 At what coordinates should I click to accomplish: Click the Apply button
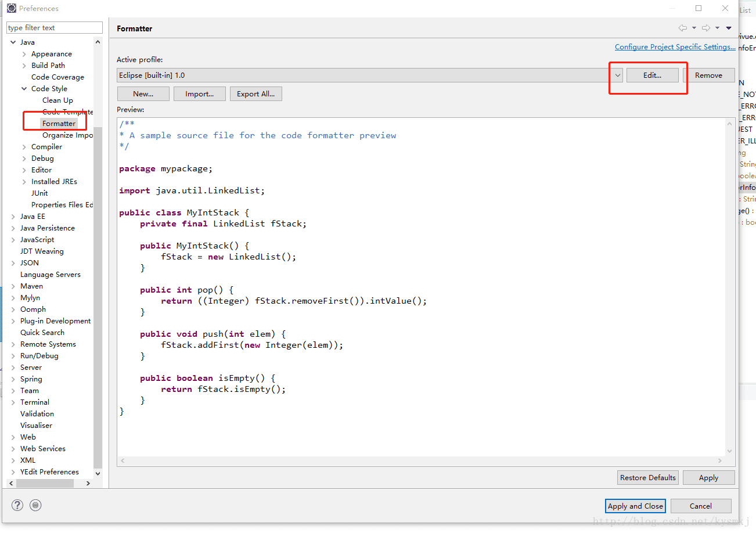708,477
